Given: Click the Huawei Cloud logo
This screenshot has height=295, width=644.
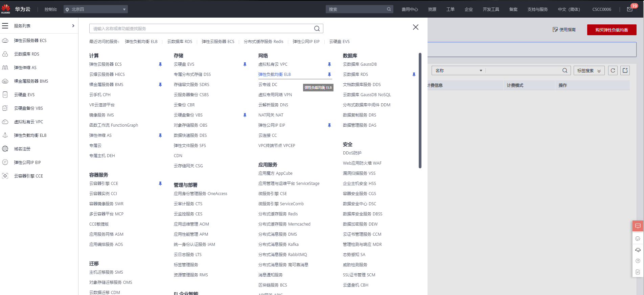Looking at the screenshot, I should [x=6, y=9].
